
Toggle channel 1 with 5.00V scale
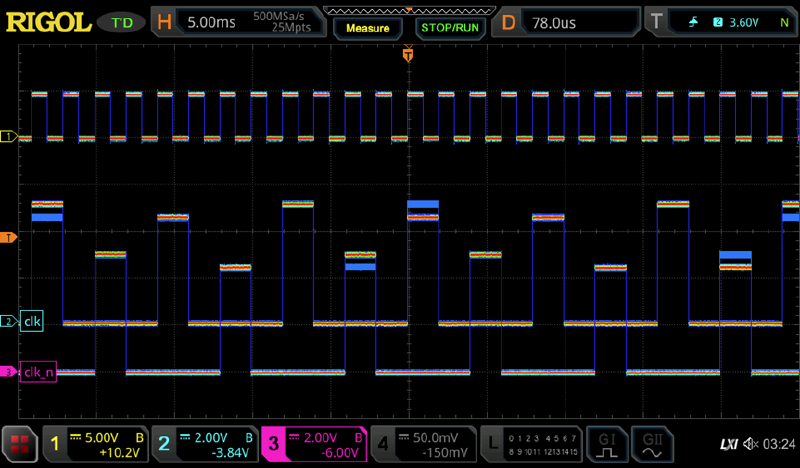tap(95, 442)
